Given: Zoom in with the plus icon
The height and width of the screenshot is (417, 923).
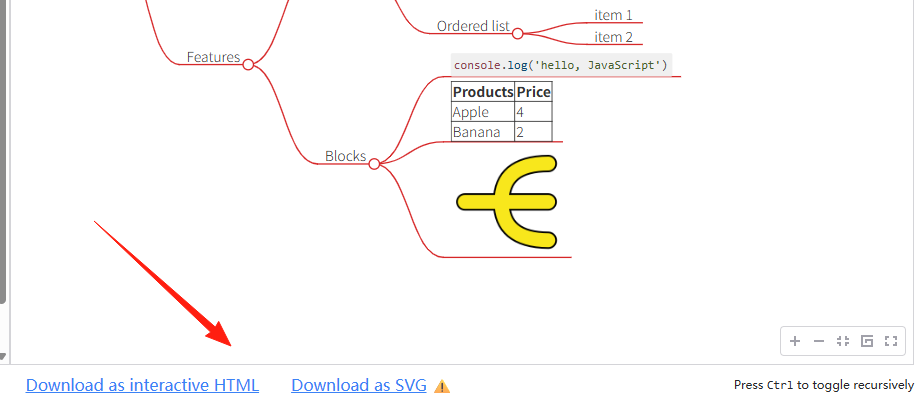Looking at the screenshot, I should click(795, 341).
